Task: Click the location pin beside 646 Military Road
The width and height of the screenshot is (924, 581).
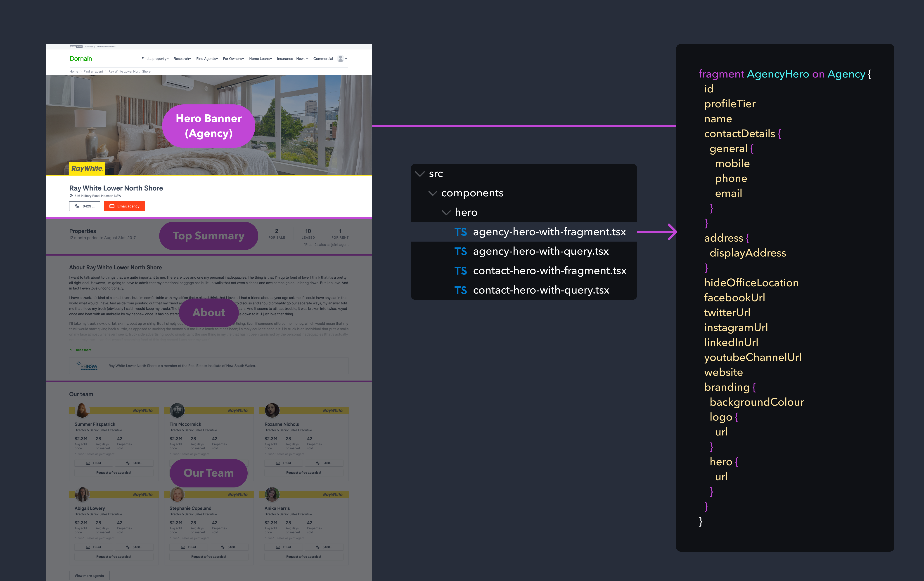Action: 71,196
